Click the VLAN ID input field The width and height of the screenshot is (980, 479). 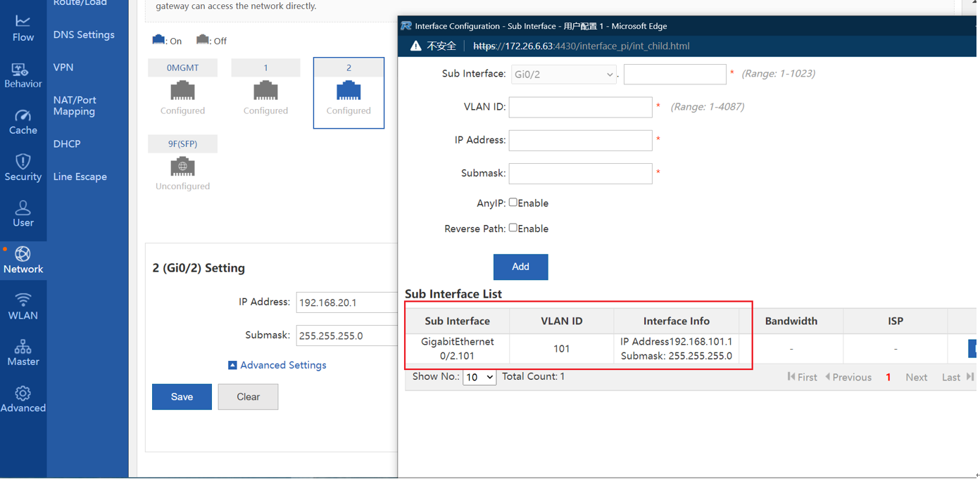(580, 107)
